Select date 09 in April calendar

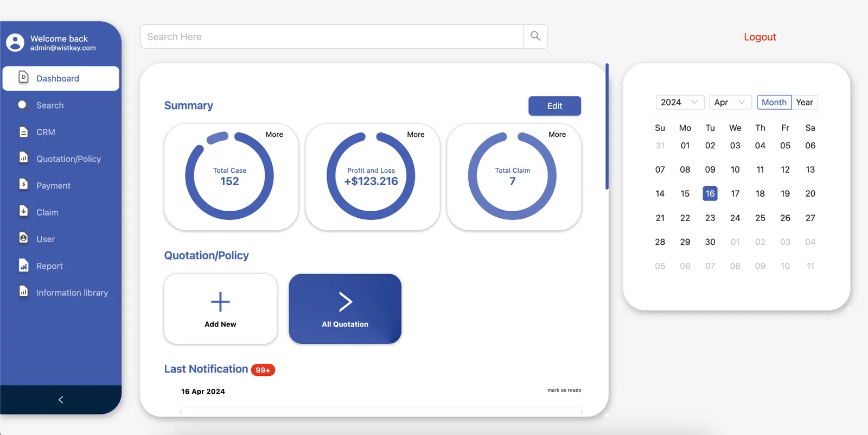pyautogui.click(x=710, y=169)
